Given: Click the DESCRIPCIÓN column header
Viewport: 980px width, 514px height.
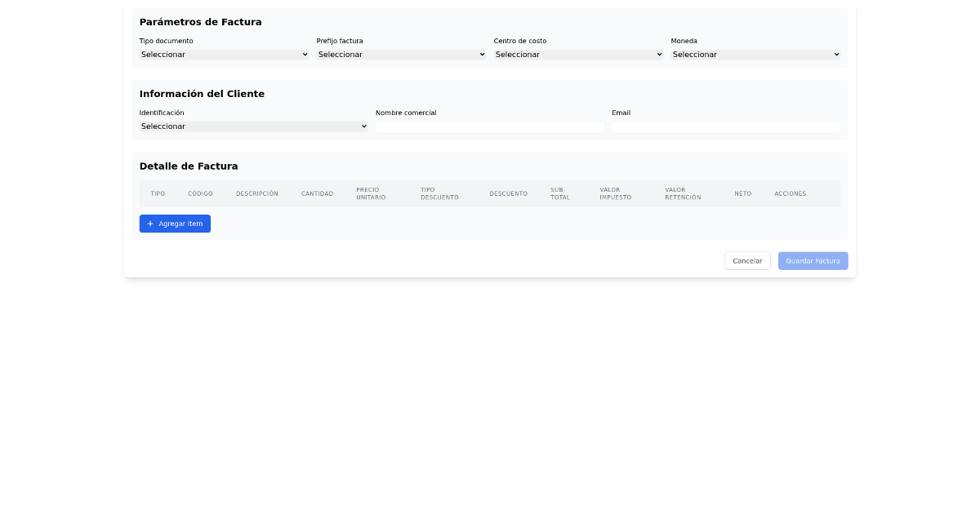Looking at the screenshot, I should pos(256,193).
